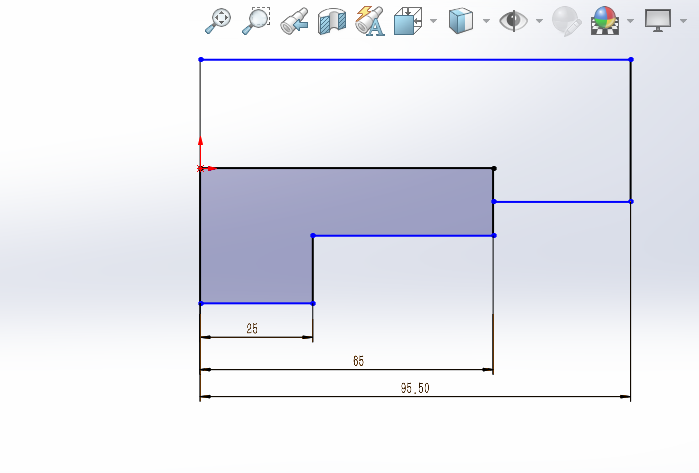
Task: Expand the Display Style dropdown arrow
Action: pyautogui.click(x=486, y=21)
